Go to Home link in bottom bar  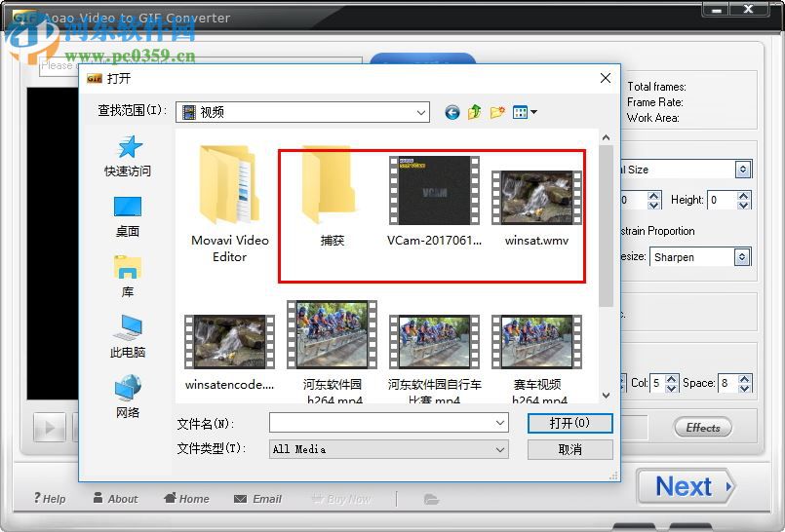pos(186,499)
